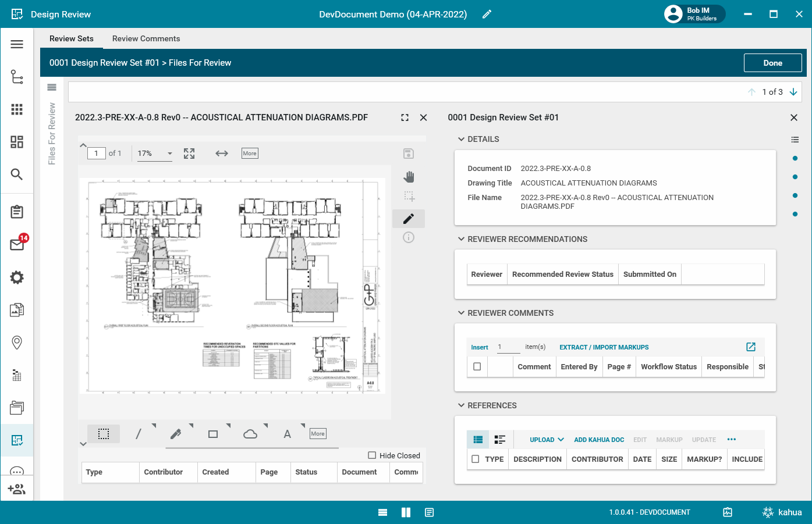Select the Review Sets tab

[71, 39]
